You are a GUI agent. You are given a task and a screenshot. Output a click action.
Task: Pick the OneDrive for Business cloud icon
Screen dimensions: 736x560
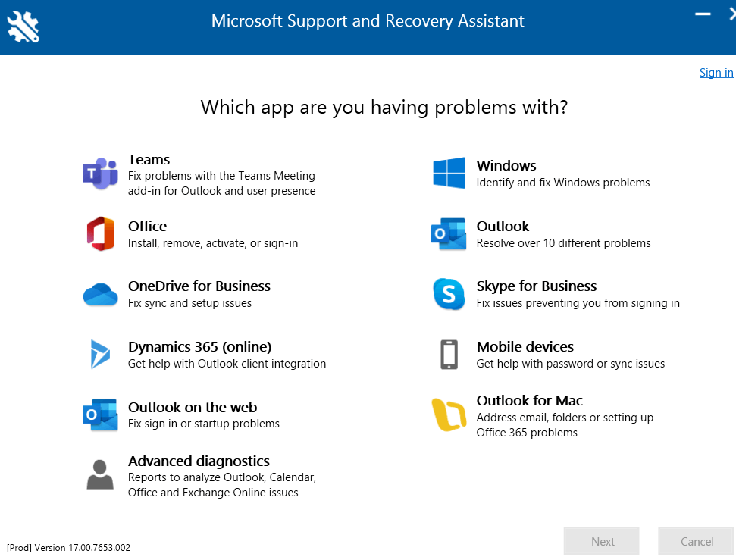[x=101, y=294]
